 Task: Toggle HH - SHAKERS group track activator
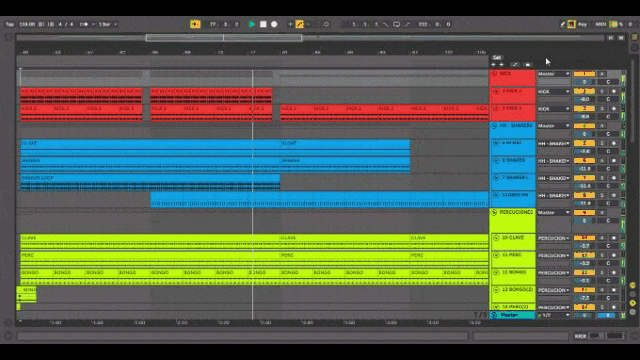point(584,126)
